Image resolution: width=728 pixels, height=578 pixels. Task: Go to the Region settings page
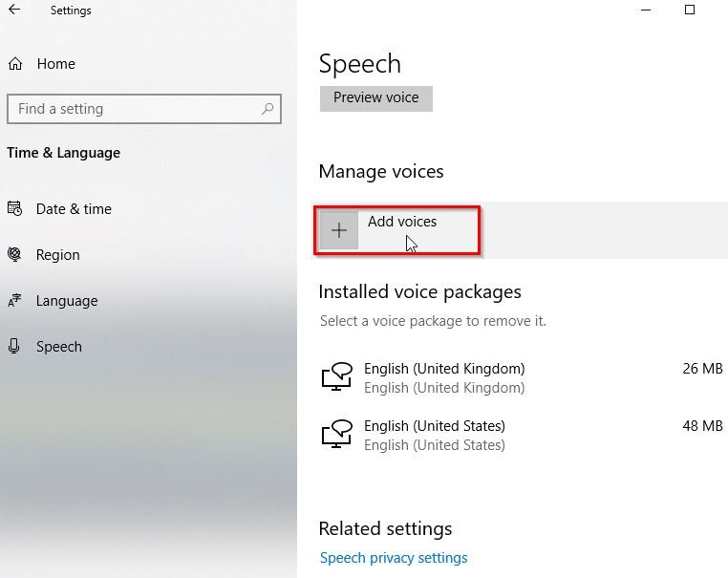click(x=58, y=255)
